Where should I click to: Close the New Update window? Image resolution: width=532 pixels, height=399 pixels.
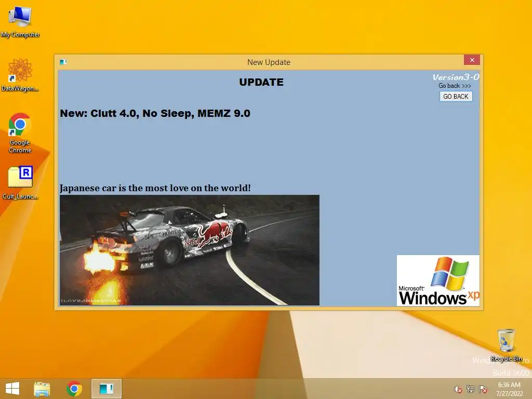(x=472, y=60)
